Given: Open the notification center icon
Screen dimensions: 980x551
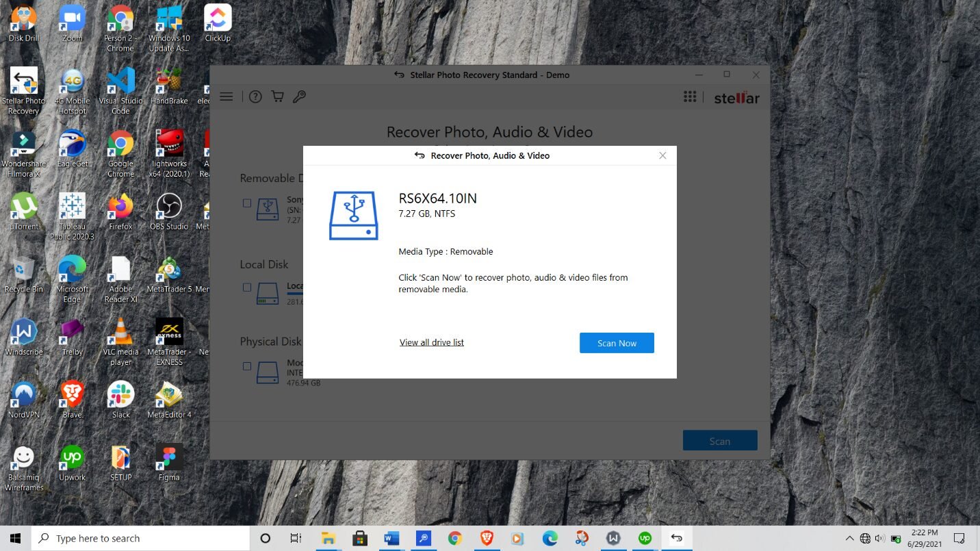Looking at the screenshot, I should [x=959, y=539].
